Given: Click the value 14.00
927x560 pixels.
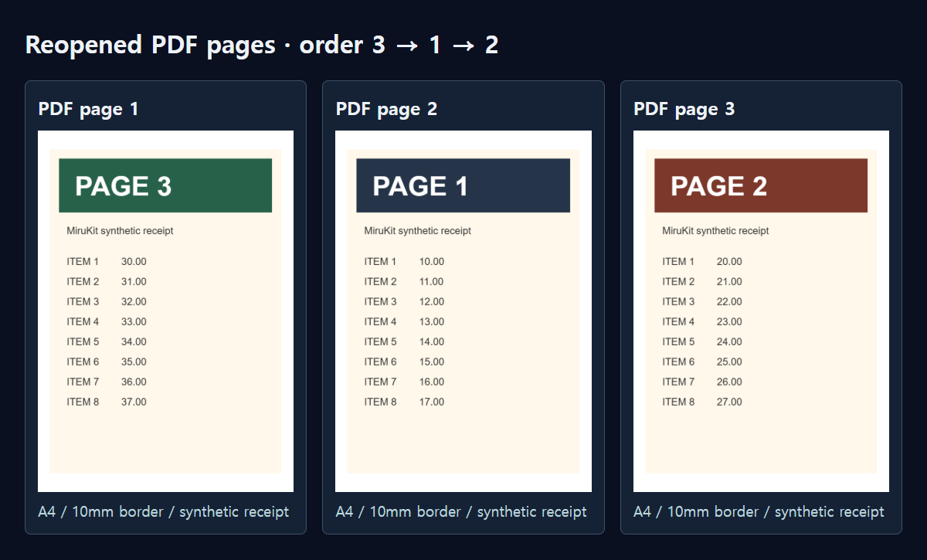Looking at the screenshot, I should pos(432,342).
